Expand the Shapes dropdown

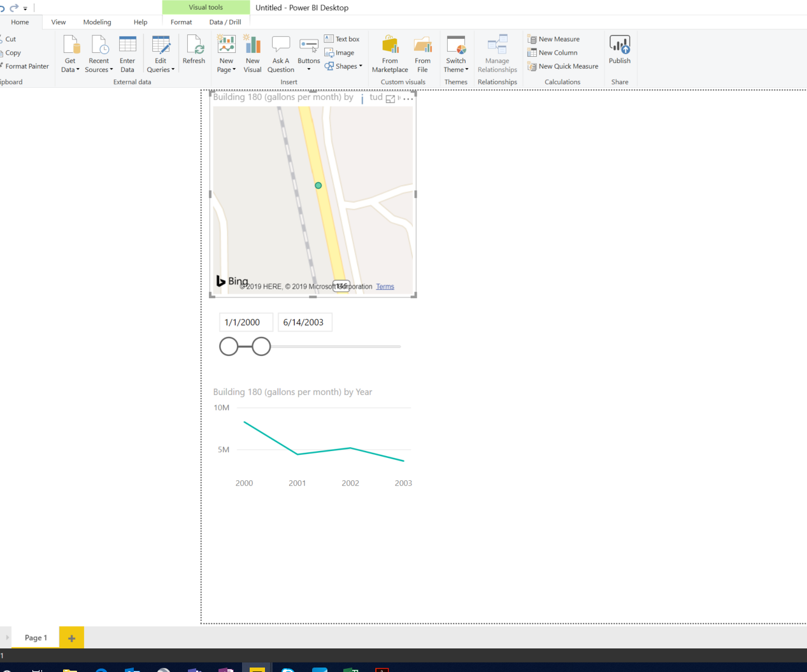point(361,66)
